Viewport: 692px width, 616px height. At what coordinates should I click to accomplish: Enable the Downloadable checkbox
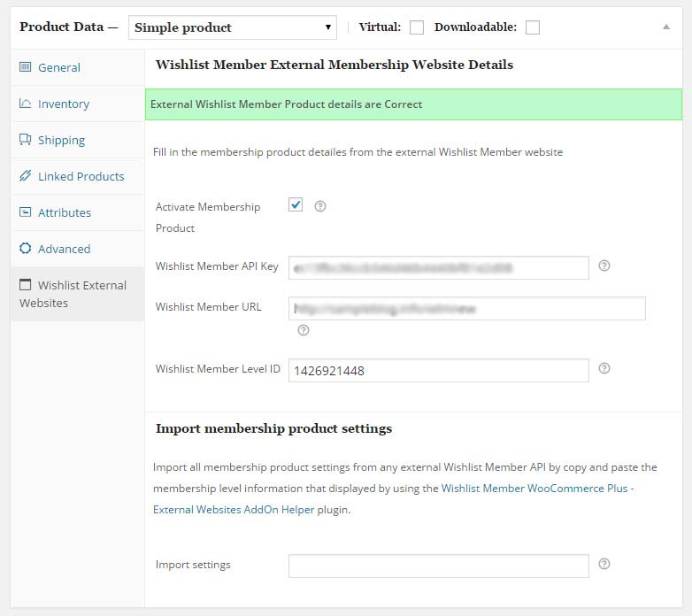pyautogui.click(x=533, y=27)
